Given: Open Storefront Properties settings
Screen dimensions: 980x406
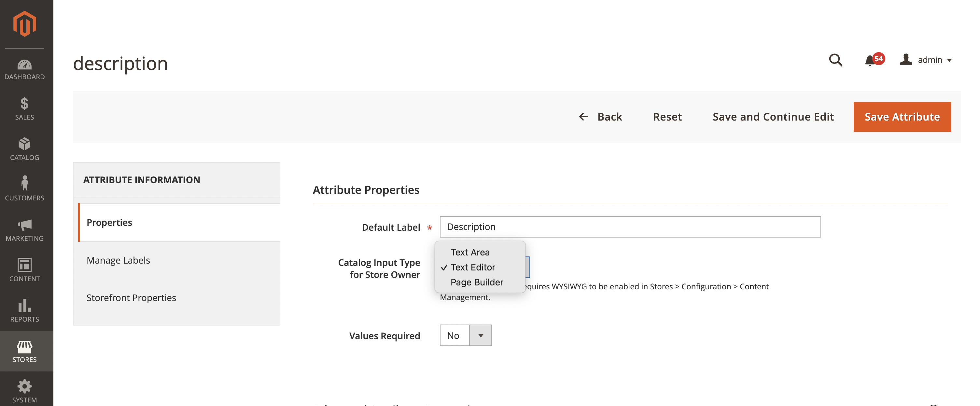Looking at the screenshot, I should tap(131, 298).
